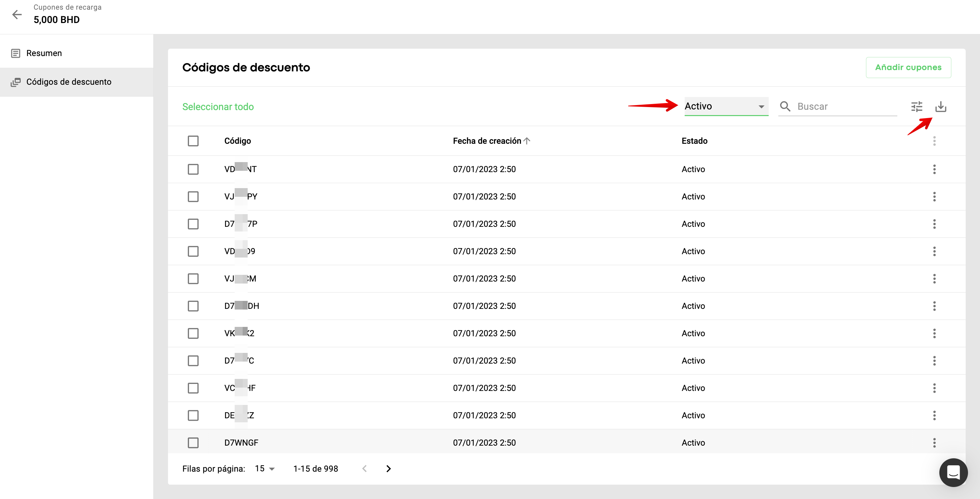Go to next page of codes
The image size is (980, 499).
[388, 469]
